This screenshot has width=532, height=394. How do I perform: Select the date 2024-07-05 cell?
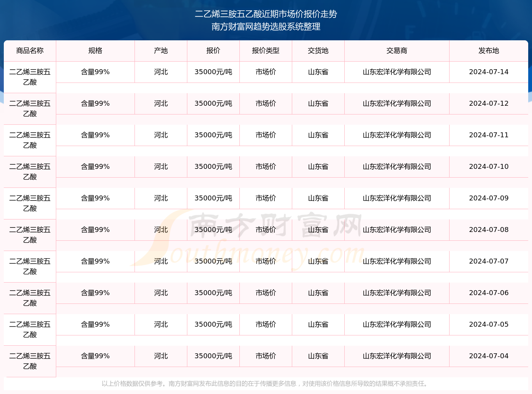[489, 324]
